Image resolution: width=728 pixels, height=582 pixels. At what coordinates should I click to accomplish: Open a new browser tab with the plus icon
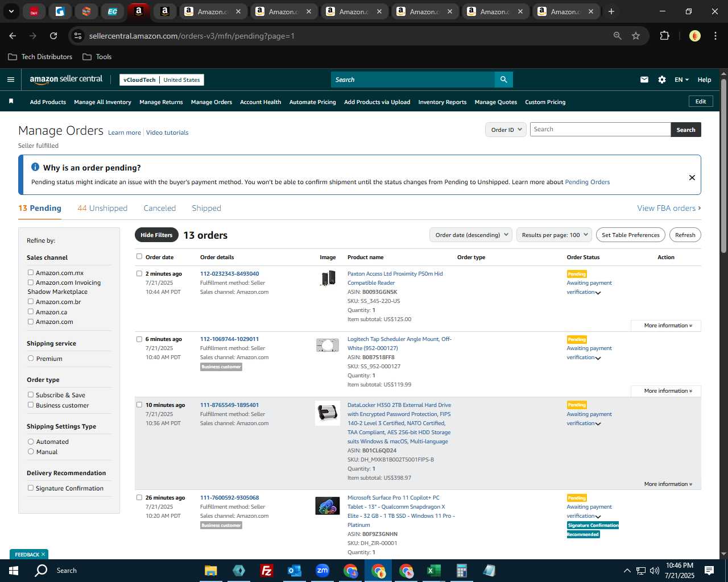point(611,11)
